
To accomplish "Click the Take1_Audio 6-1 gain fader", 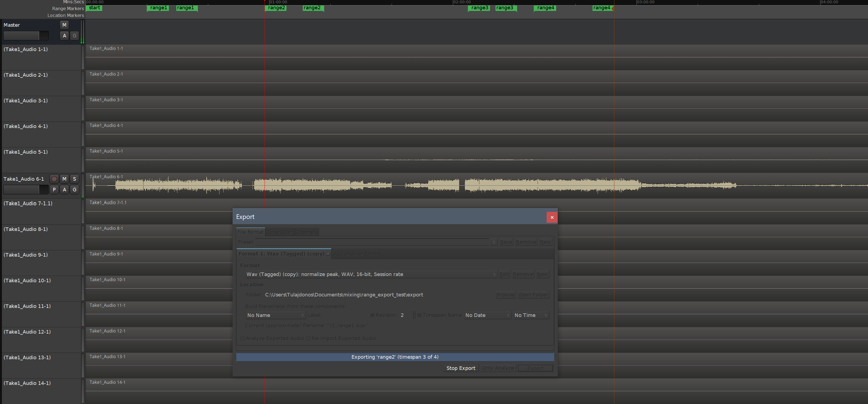I will pyautogui.click(x=26, y=189).
